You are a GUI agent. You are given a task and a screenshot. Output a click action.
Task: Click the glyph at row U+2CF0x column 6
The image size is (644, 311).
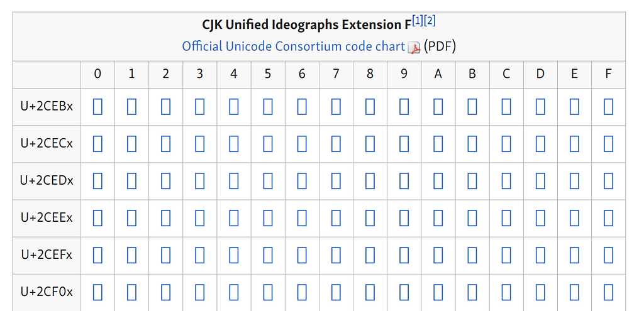pos(302,292)
